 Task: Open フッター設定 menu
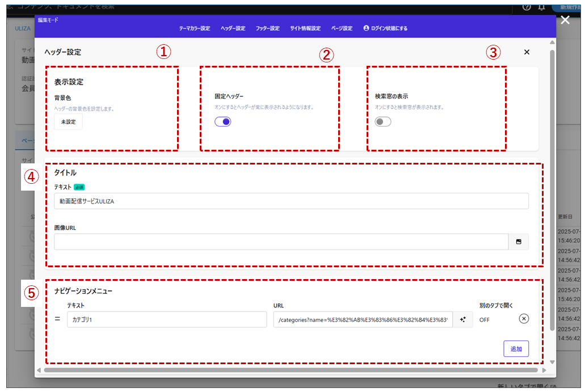click(267, 28)
